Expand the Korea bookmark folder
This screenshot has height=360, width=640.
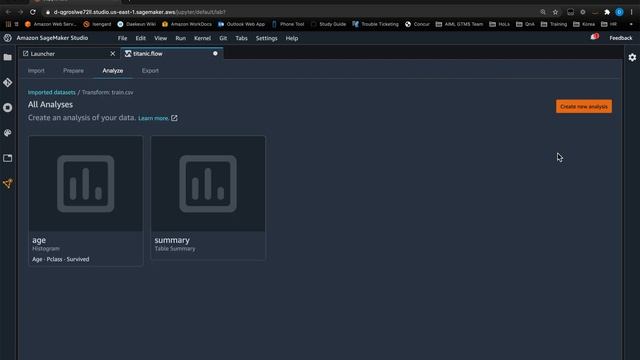(584, 24)
